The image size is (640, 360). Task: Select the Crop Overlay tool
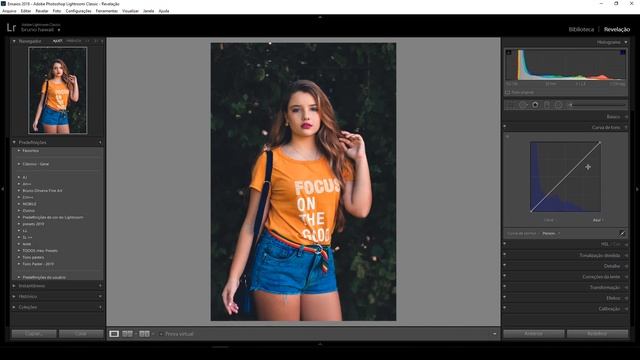(x=510, y=105)
